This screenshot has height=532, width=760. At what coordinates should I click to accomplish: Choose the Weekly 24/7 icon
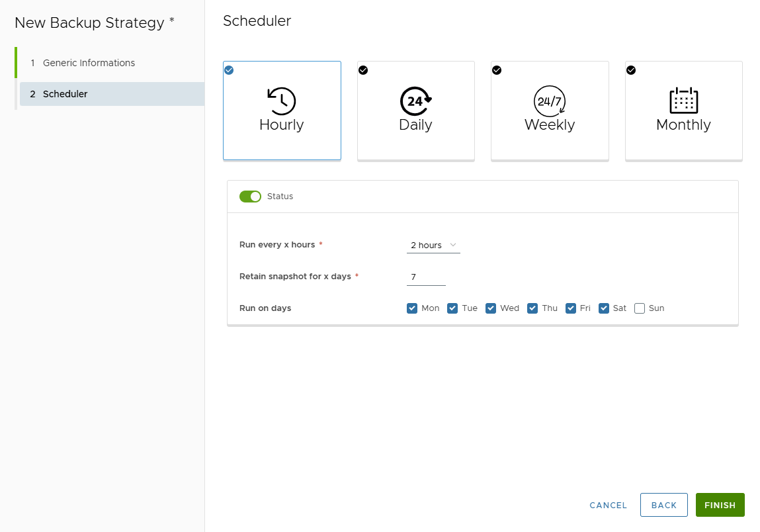click(x=549, y=101)
